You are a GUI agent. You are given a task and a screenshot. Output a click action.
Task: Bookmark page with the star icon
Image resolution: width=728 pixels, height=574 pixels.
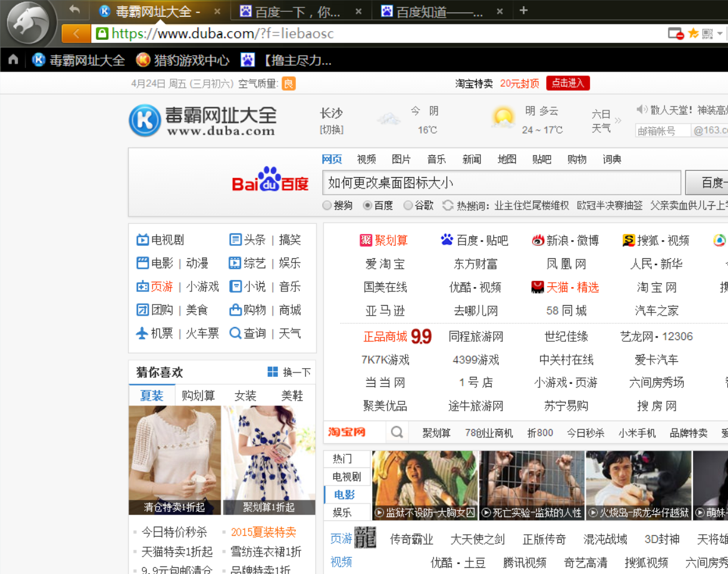pyautogui.click(x=693, y=33)
